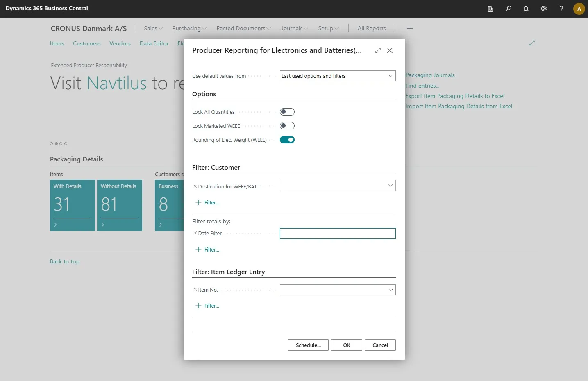
Task: Turn on Lock Marketed WEEE switch
Action: click(287, 126)
